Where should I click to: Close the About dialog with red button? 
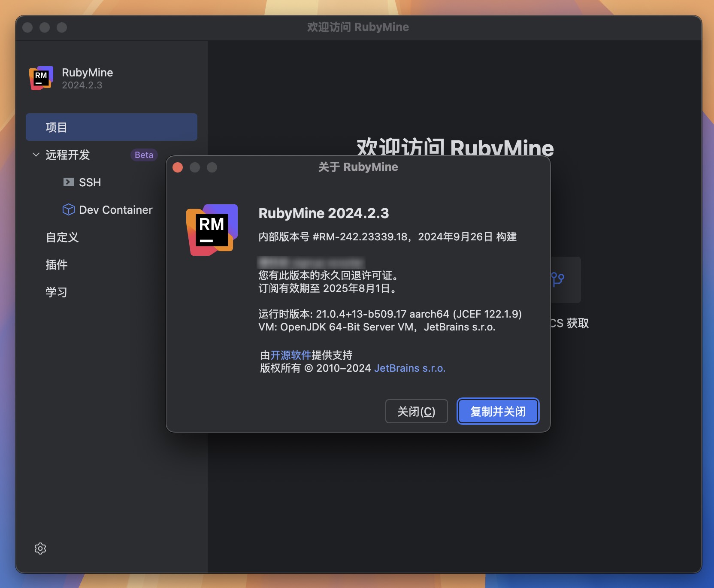pos(178,167)
